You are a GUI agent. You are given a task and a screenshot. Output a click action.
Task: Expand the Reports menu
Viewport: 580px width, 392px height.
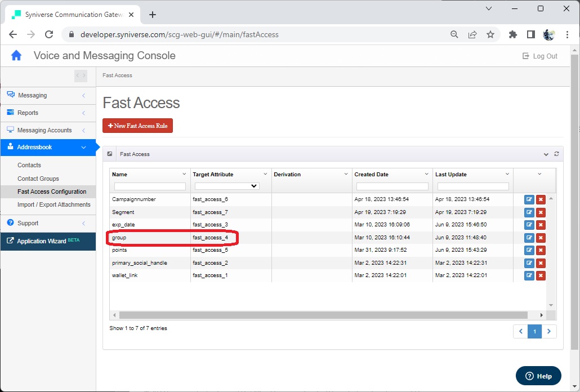click(x=48, y=113)
